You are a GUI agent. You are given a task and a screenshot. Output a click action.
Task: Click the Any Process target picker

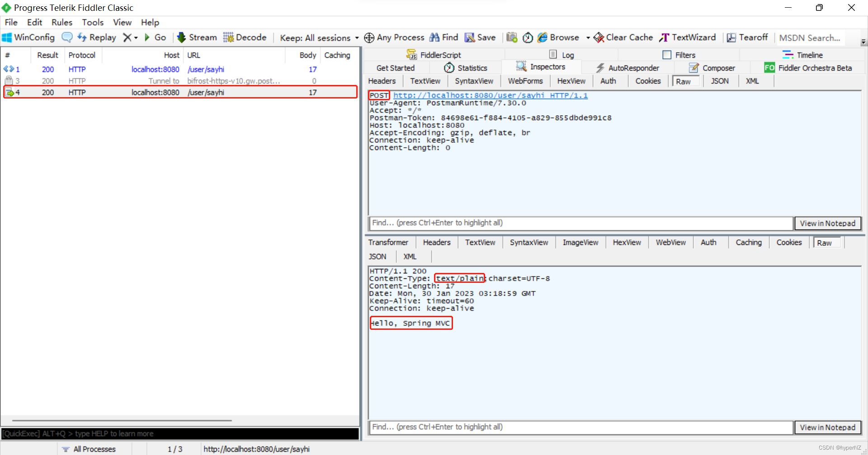point(394,38)
